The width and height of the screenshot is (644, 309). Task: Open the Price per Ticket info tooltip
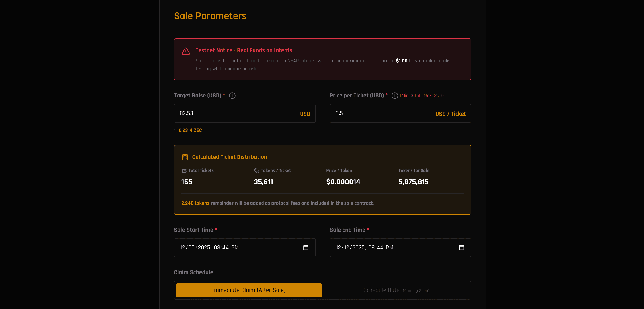pos(395,95)
